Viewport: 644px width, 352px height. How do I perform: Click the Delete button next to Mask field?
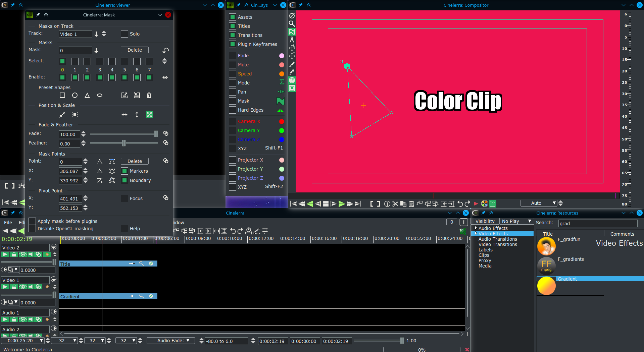click(135, 50)
